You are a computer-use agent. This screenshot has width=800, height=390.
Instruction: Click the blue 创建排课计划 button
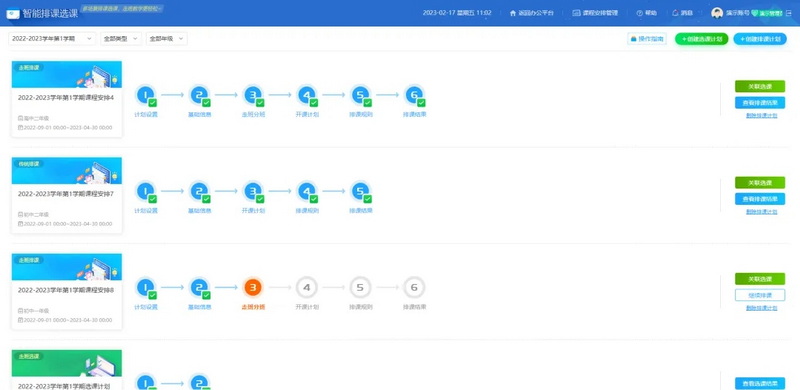760,39
